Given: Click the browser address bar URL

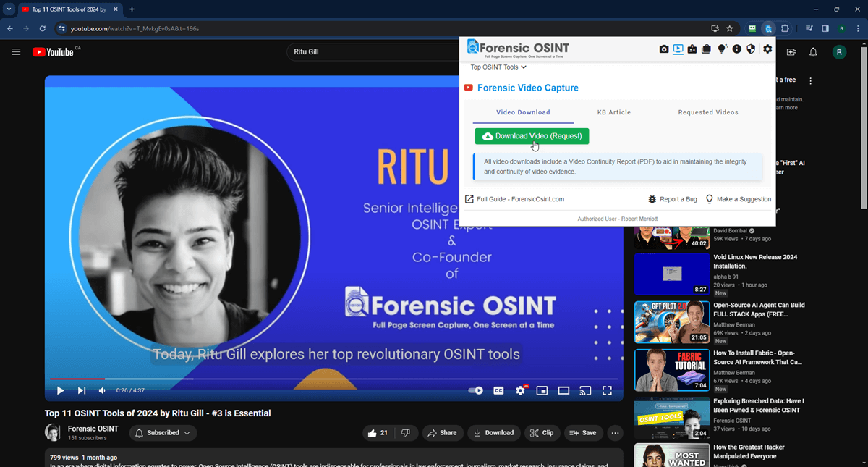Looking at the screenshot, I should tap(135, 28).
